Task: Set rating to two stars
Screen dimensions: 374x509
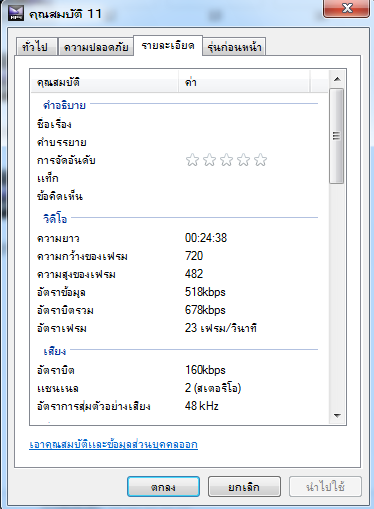Action: (209, 160)
